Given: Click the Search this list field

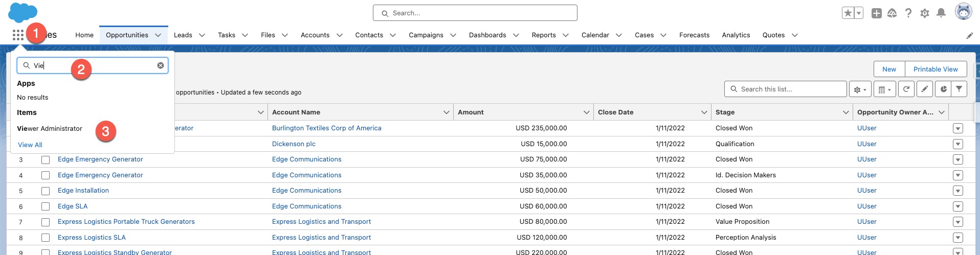Looking at the screenshot, I should click(786, 89).
